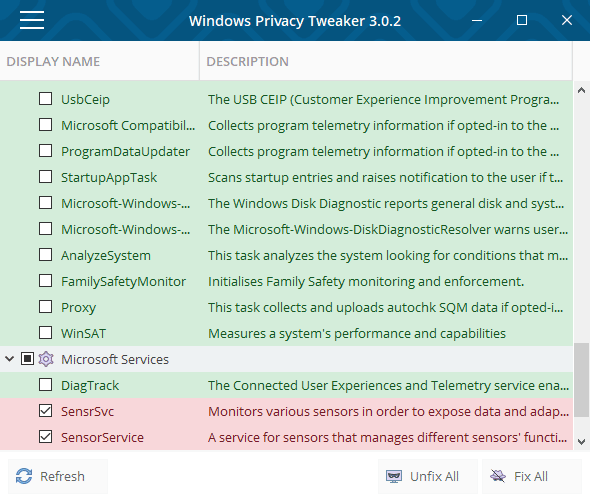590x501 pixels.
Task: Maximize the Windows Privacy Tweaker window
Action: [522, 20]
